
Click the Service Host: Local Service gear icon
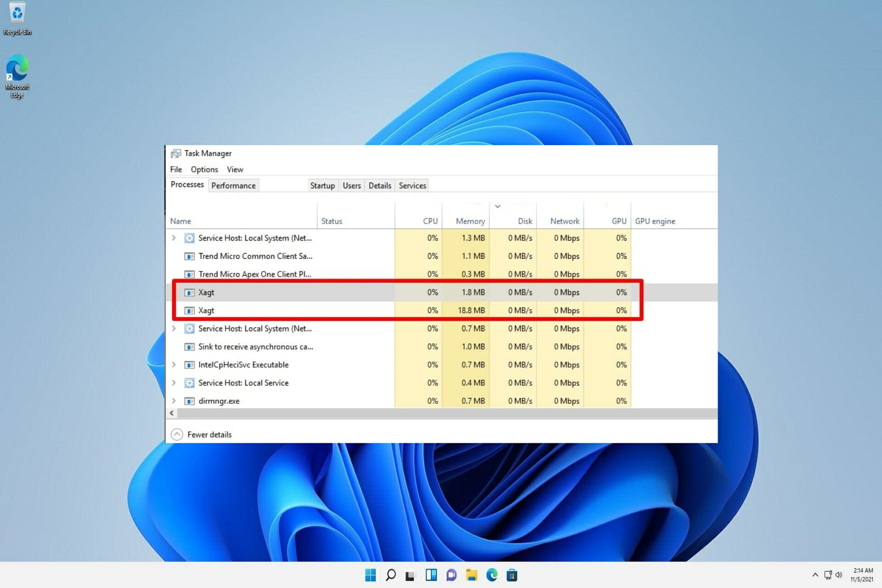[189, 383]
